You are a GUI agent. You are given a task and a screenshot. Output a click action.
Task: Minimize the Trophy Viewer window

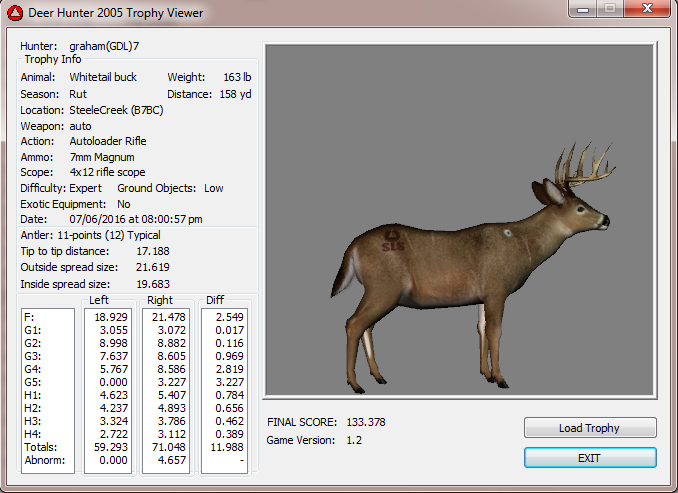point(582,10)
